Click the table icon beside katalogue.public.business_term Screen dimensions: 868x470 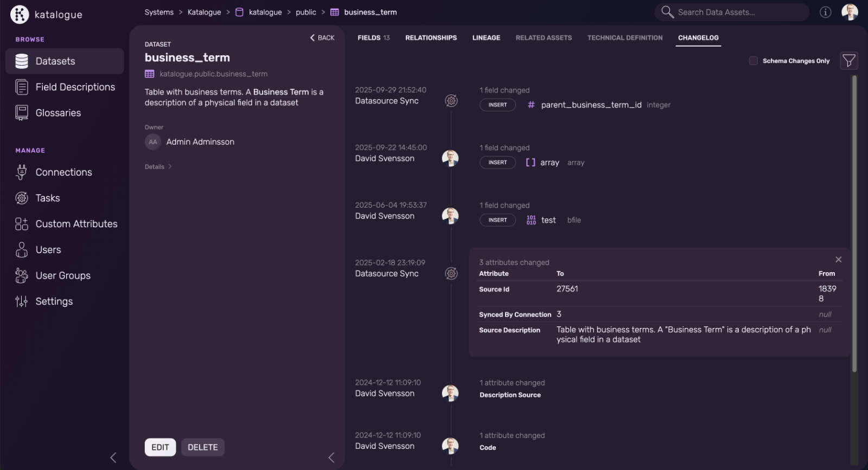[x=150, y=74]
